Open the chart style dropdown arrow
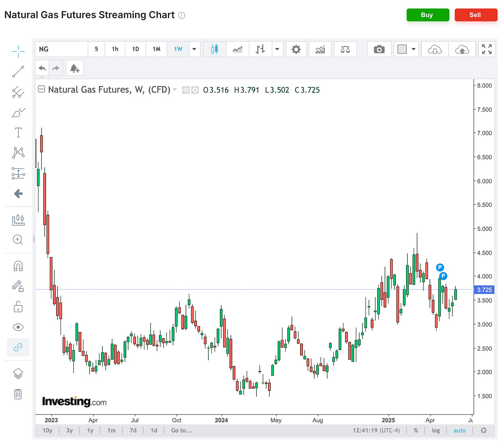The image size is (504, 442). (277, 49)
